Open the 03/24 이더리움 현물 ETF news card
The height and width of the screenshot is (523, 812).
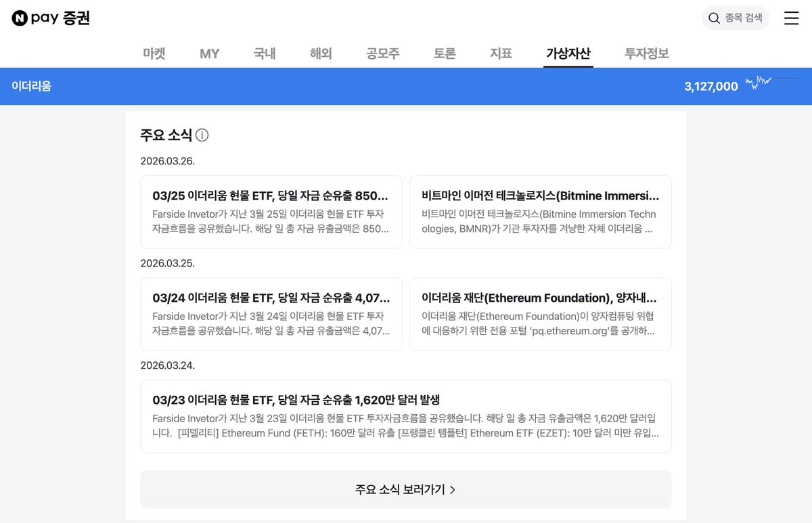point(271,314)
